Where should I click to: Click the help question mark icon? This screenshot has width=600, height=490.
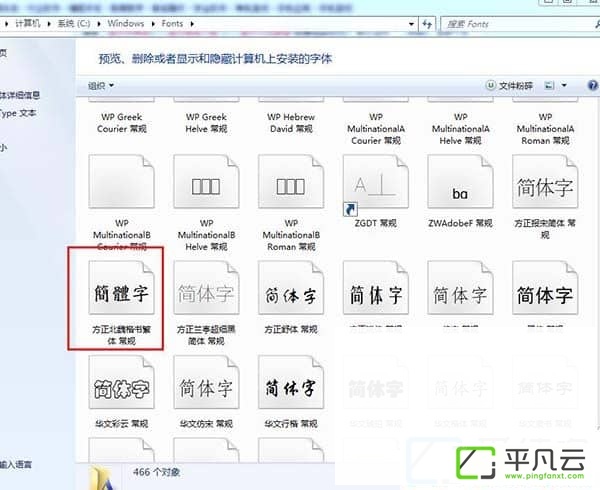[x=593, y=85]
